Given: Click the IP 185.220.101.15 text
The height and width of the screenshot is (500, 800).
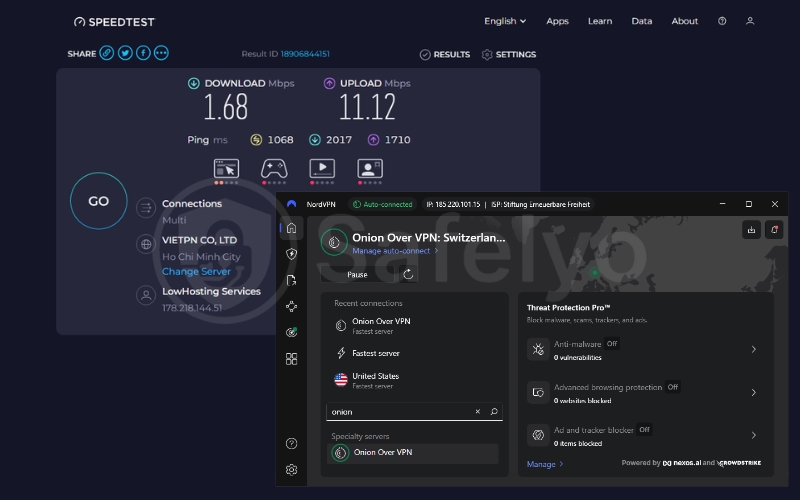Looking at the screenshot, I should (453, 204).
